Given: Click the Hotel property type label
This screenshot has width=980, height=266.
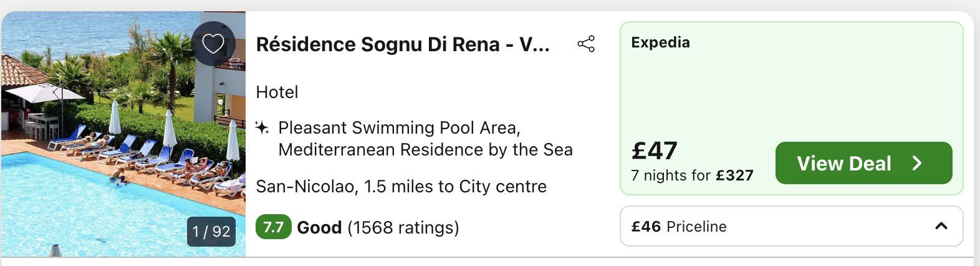Looking at the screenshot, I should click(x=277, y=92).
